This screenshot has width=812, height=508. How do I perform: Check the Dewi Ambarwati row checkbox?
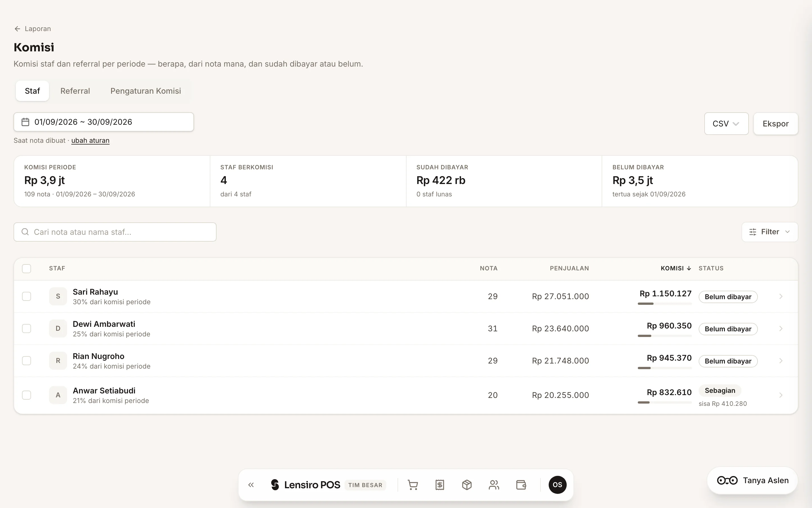click(x=27, y=329)
